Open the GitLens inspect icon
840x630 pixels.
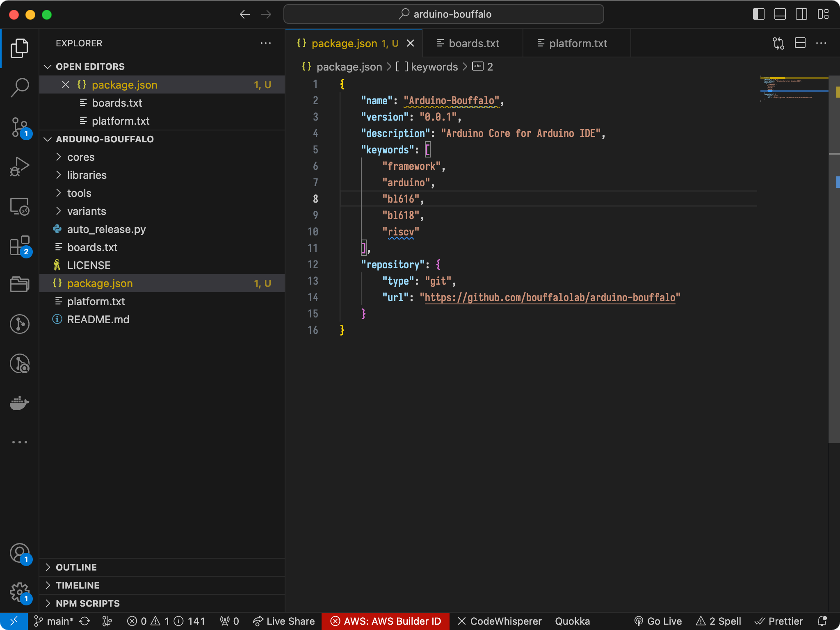[x=19, y=363]
